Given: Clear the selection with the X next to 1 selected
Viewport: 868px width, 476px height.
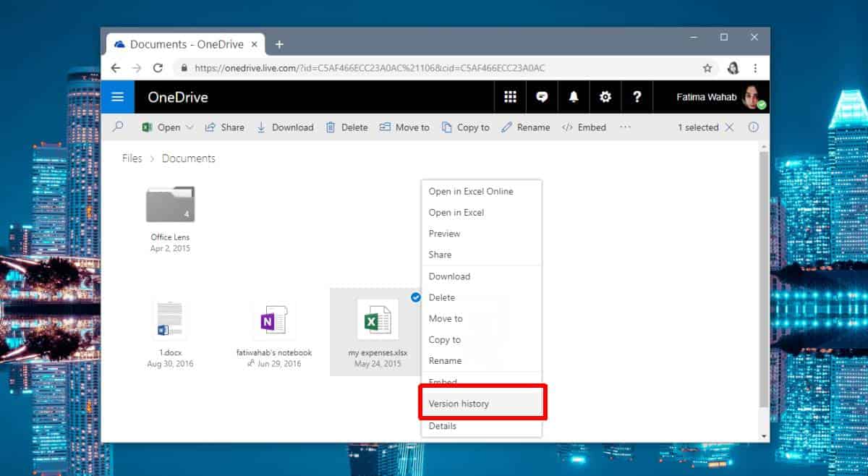Looking at the screenshot, I should point(729,127).
